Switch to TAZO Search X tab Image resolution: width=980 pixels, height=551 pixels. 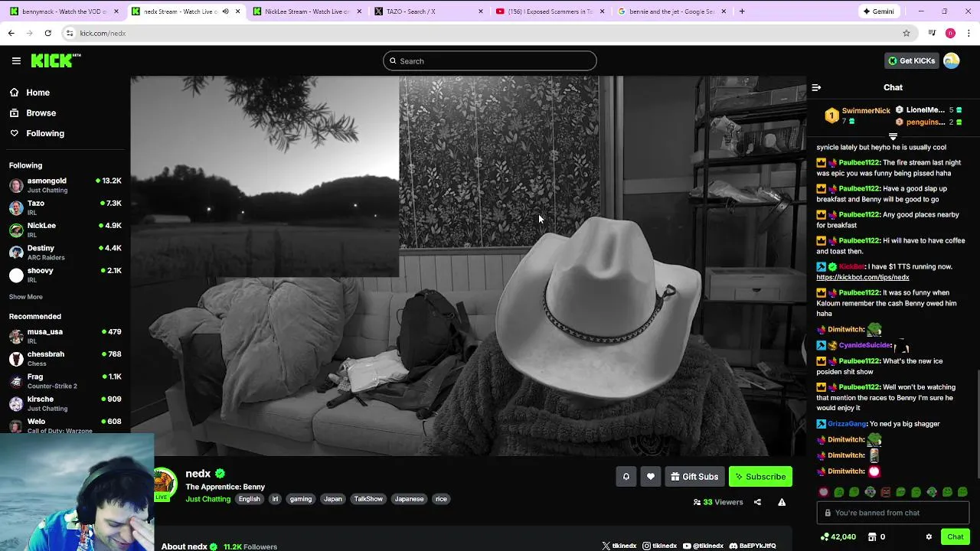pos(429,11)
